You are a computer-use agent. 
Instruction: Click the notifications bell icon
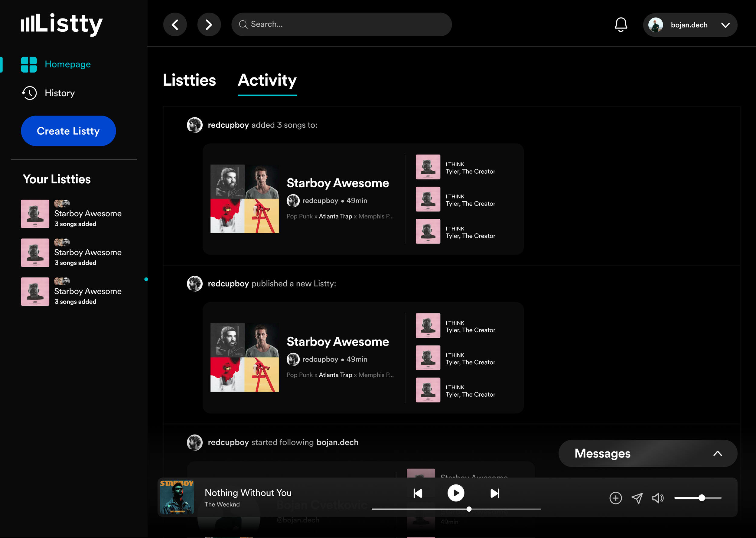621,25
